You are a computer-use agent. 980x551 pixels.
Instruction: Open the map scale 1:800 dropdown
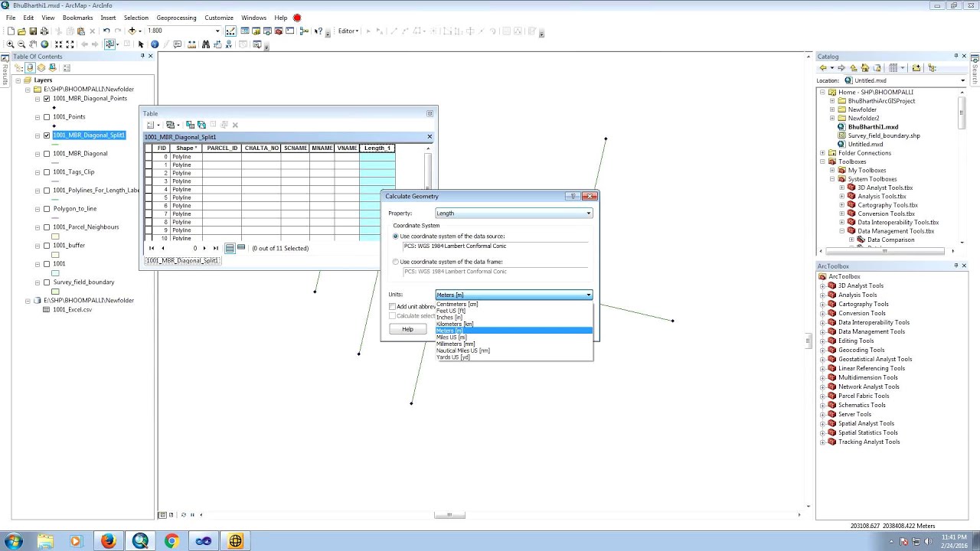[217, 31]
